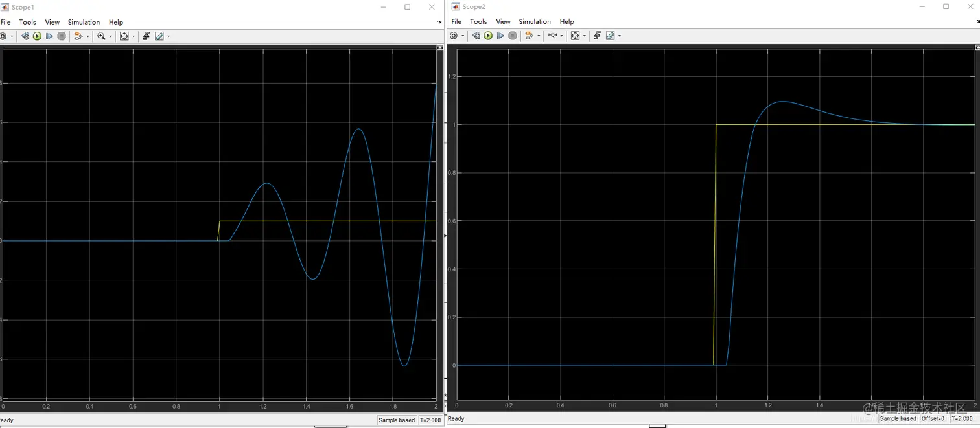The height and width of the screenshot is (428, 980).
Task: Open Simulation menu in Scope1
Action: click(x=84, y=22)
